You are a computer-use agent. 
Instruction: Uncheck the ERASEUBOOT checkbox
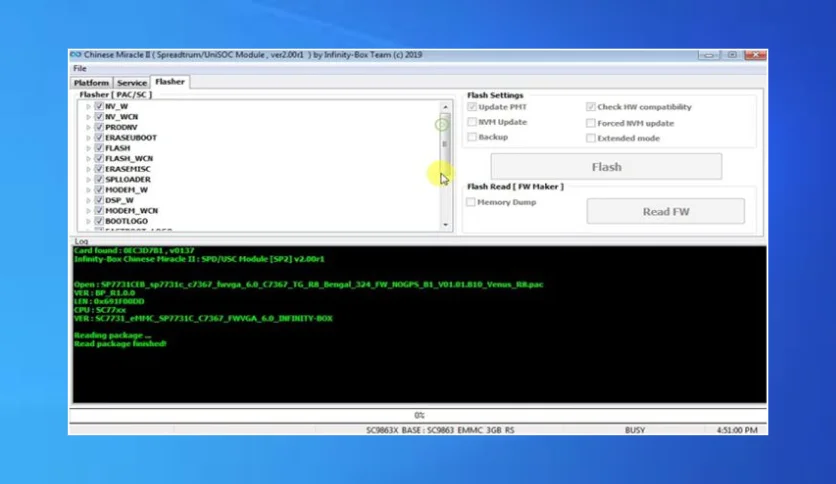click(99, 138)
